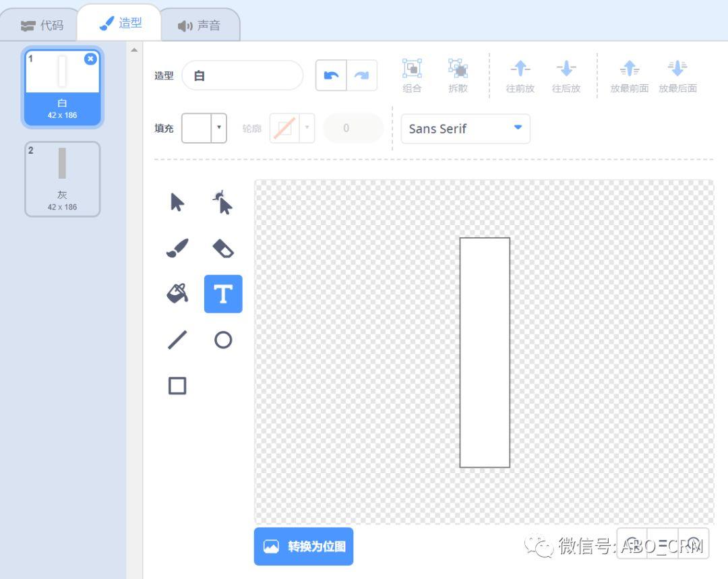Open the Sans Serif font dropdown
Viewport: 728px width, 579px height.
point(465,129)
